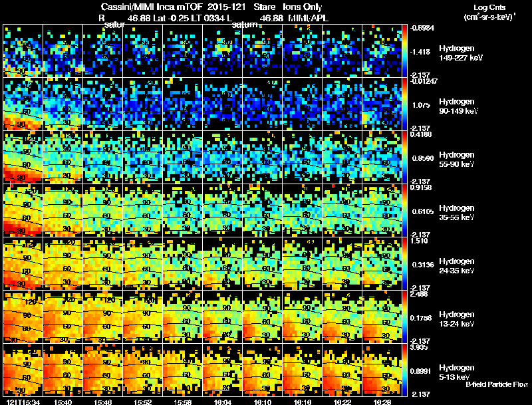Click the 'LT 0334' header value
The height and width of the screenshot is (405, 532).
click(207, 18)
